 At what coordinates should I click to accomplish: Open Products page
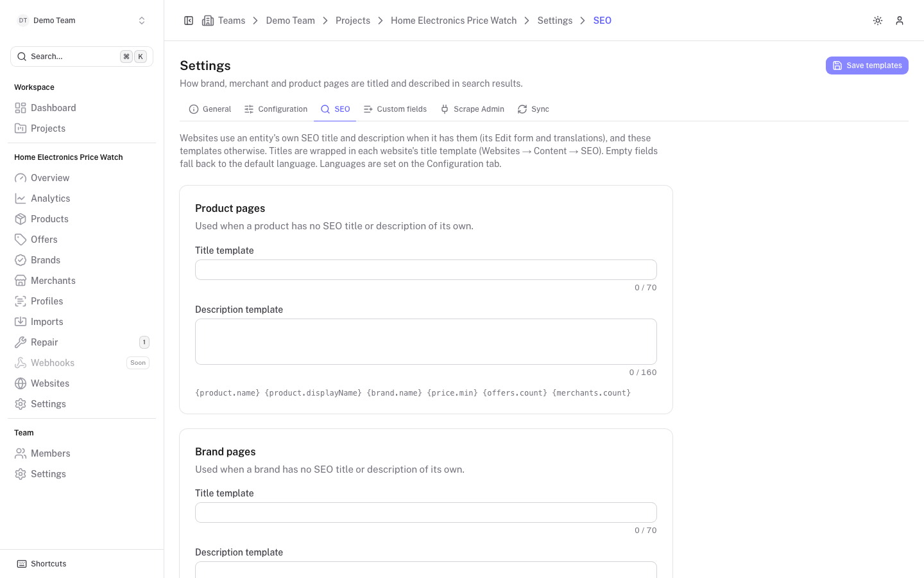coord(81,219)
